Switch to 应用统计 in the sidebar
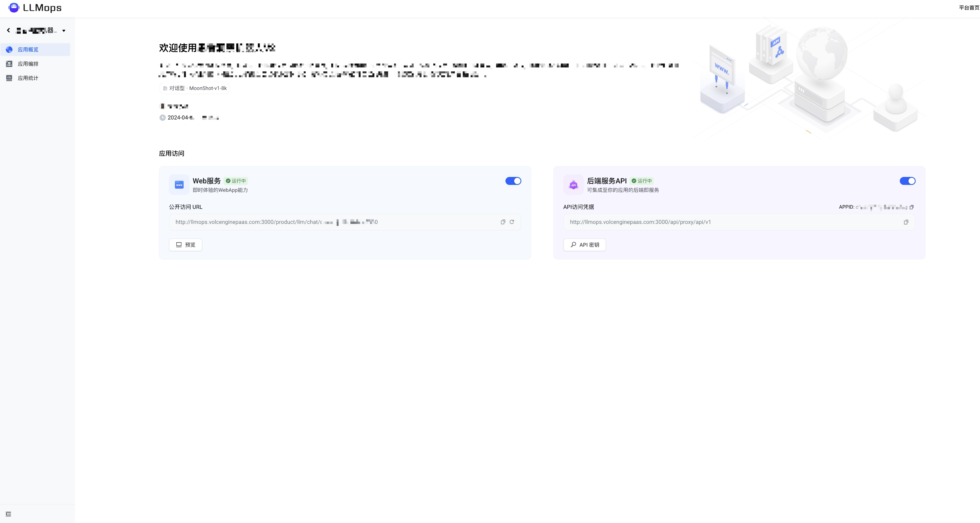 pyautogui.click(x=28, y=78)
